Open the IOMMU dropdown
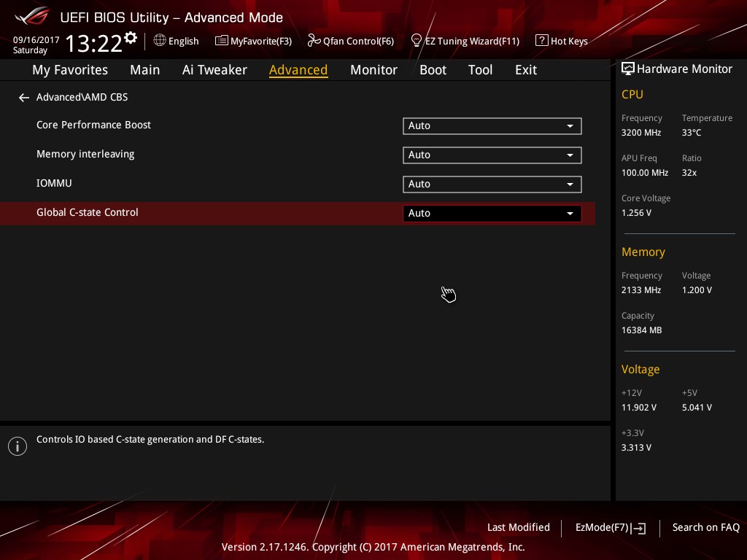This screenshot has height=560, width=747. tap(492, 184)
